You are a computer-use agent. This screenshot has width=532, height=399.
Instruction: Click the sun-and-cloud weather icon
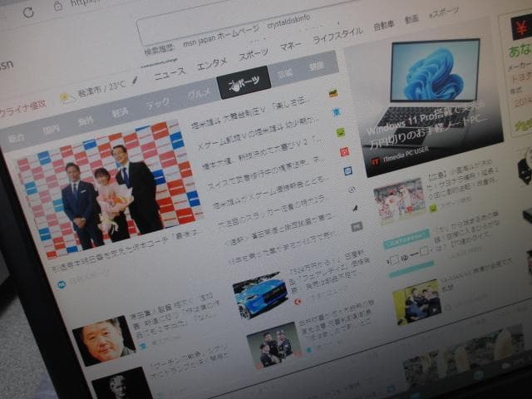click(67, 98)
